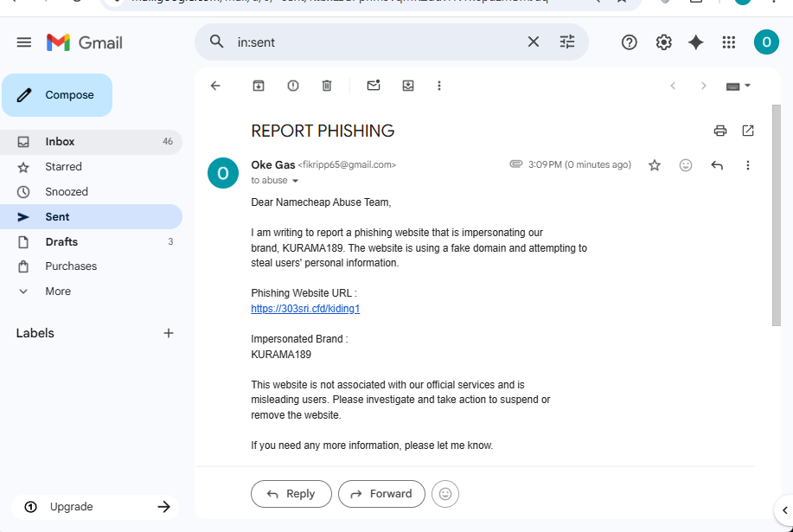Click the Upgrade button

(95, 507)
